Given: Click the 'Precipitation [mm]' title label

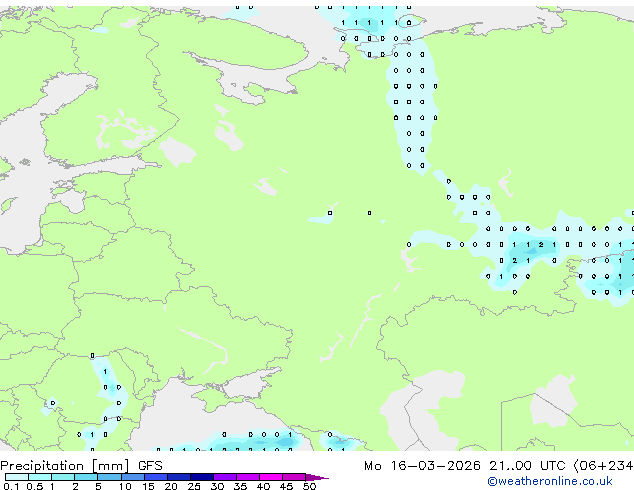Looking at the screenshot, I should coord(65,466).
